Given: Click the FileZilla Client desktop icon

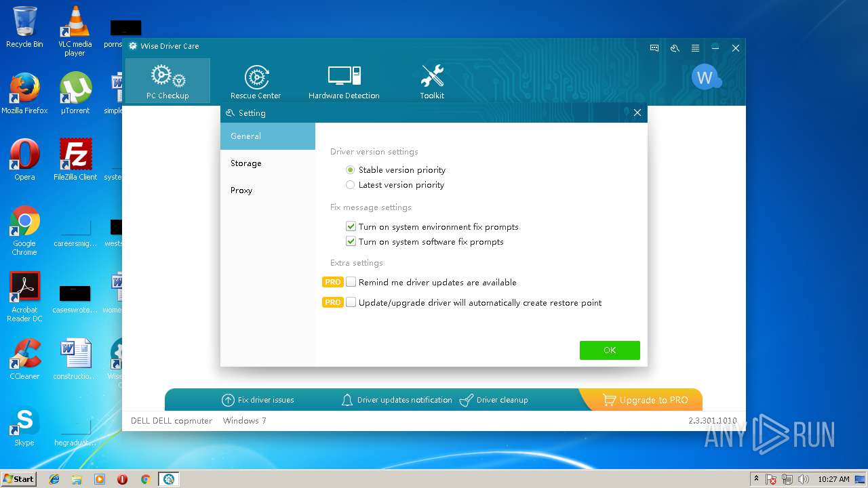Looking at the screenshot, I should coord(75,160).
